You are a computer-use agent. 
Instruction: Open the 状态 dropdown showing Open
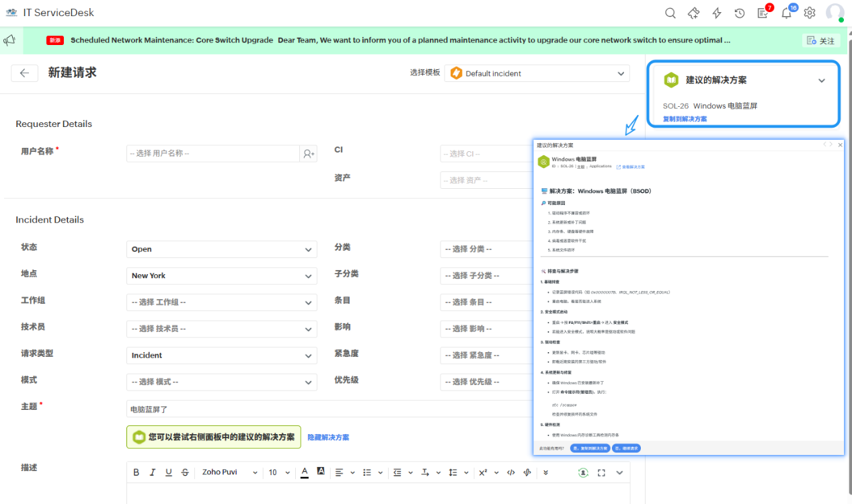221,249
